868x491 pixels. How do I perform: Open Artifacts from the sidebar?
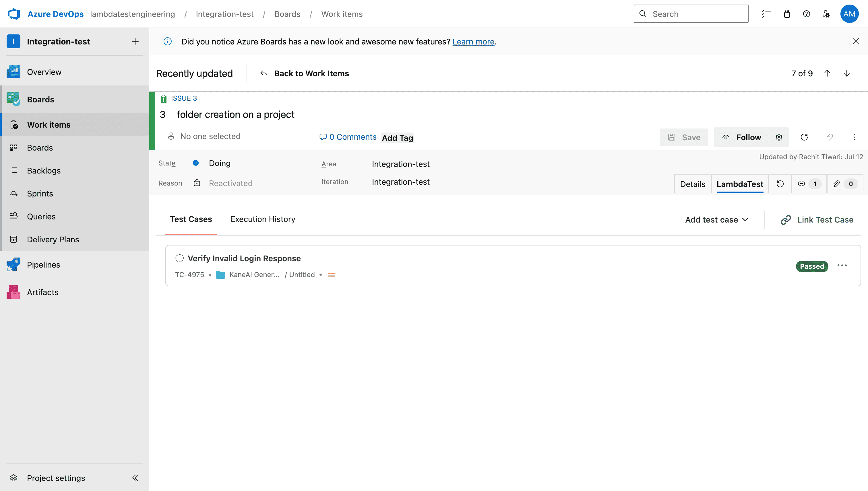[42, 292]
